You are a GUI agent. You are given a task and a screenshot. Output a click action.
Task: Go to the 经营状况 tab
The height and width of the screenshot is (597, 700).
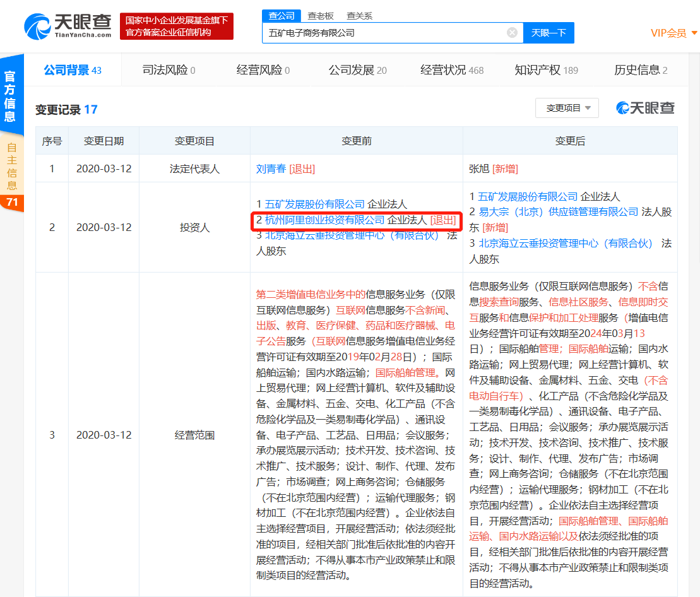coord(452,70)
